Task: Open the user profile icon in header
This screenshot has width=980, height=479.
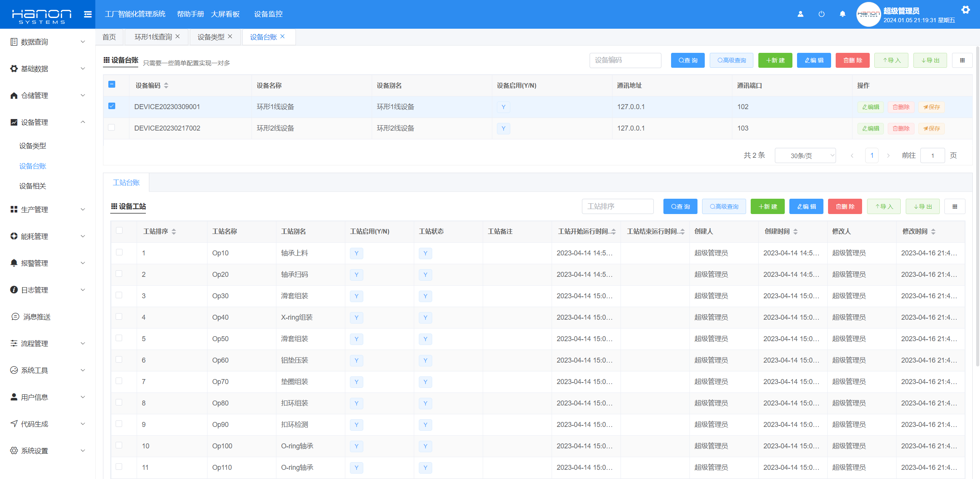Action: tap(800, 14)
